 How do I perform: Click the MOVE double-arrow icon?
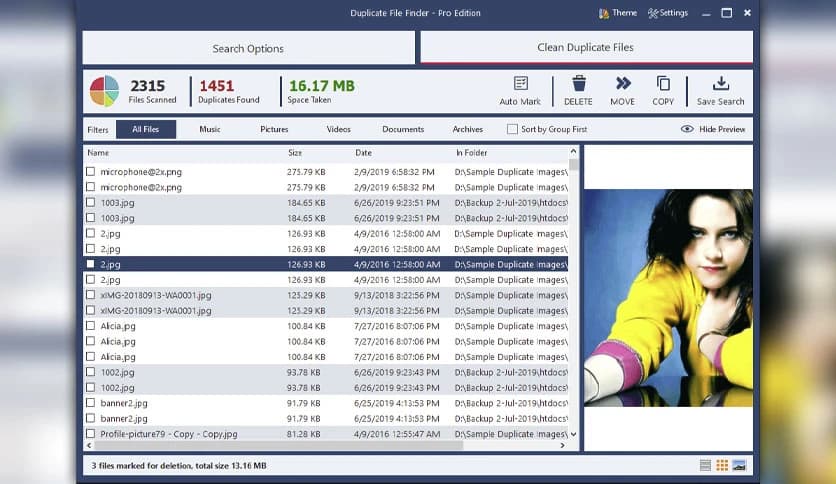[623, 83]
